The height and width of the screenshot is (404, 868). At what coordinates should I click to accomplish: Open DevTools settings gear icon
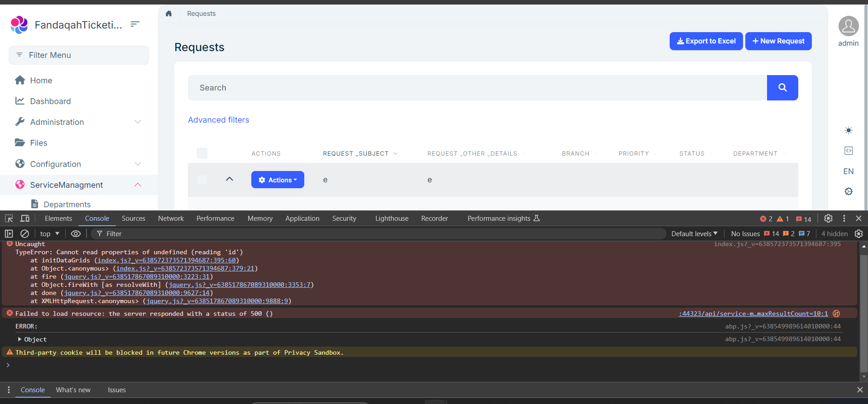(828, 219)
